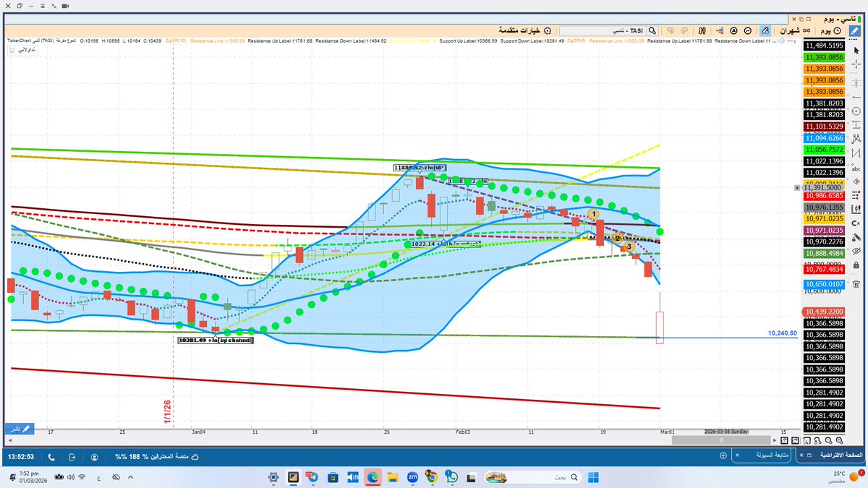Screen dimensions: 868x488
Task: Select the crosshair cursor tool
Action: click(856, 64)
